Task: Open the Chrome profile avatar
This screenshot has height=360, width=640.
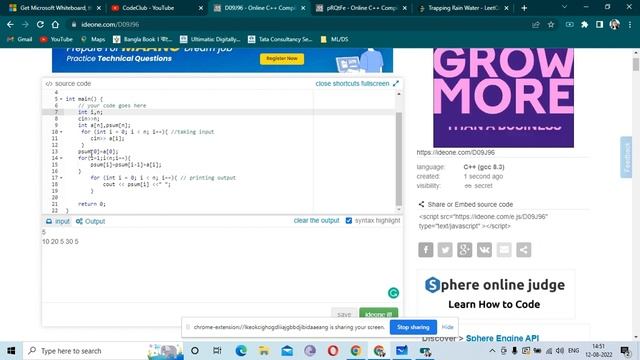Action: 614,24
